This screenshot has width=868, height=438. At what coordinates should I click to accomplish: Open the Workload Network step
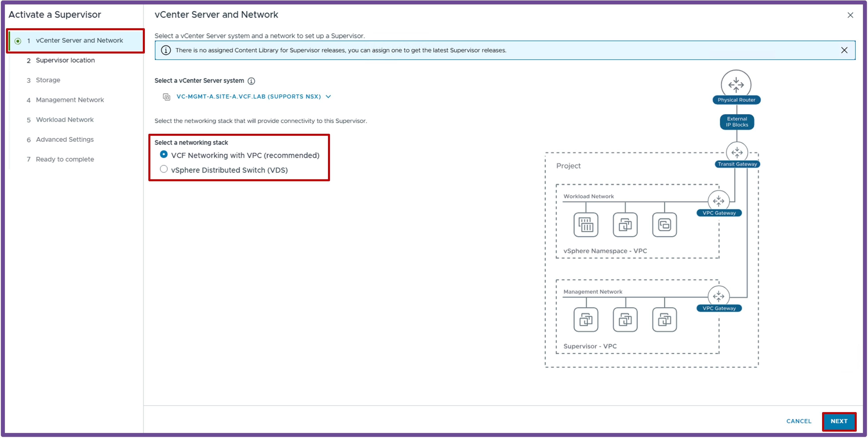point(65,120)
